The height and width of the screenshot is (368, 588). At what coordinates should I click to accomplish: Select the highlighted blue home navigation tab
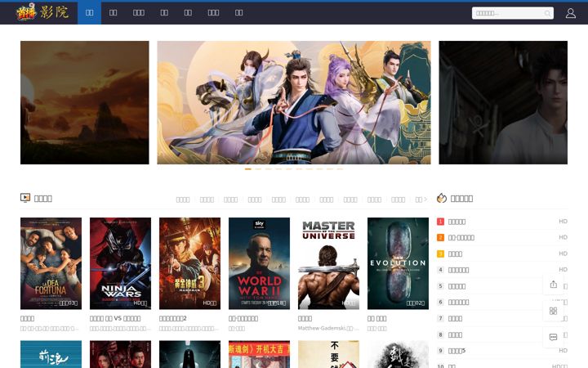pyautogui.click(x=89, y=13)
